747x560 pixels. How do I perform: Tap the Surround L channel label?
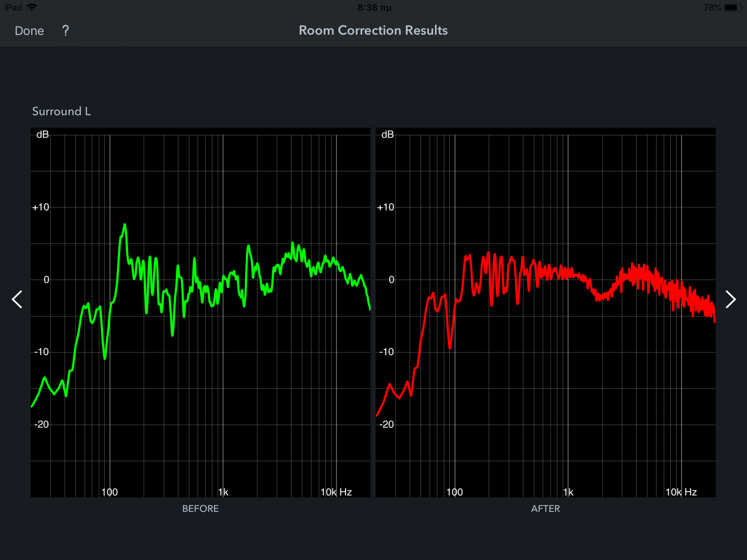[61, 111]
